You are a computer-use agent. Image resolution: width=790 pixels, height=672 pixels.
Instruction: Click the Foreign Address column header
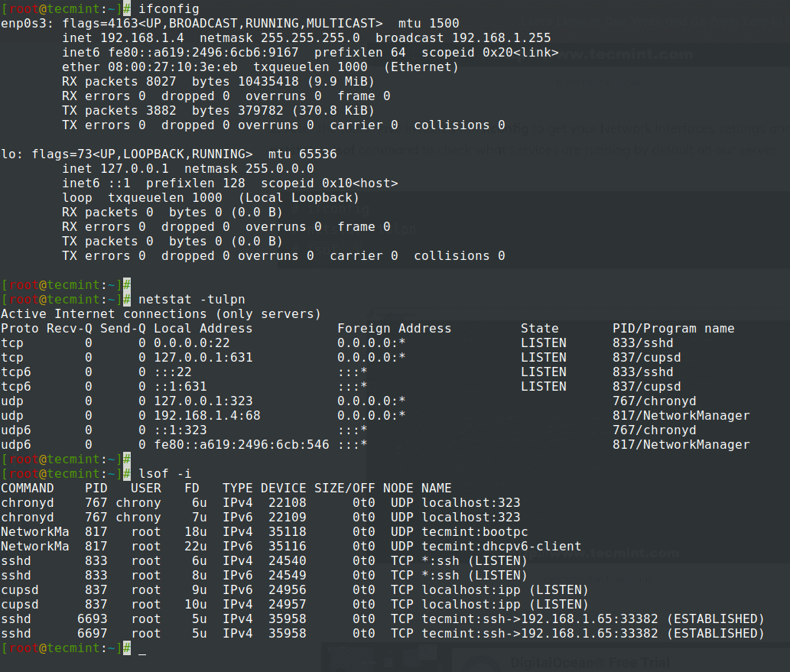point(394,328)
